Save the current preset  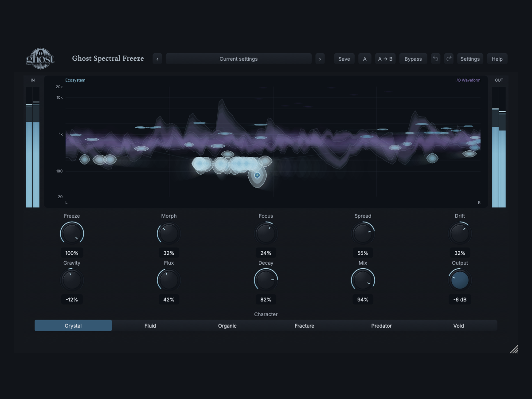coord(344,59)
